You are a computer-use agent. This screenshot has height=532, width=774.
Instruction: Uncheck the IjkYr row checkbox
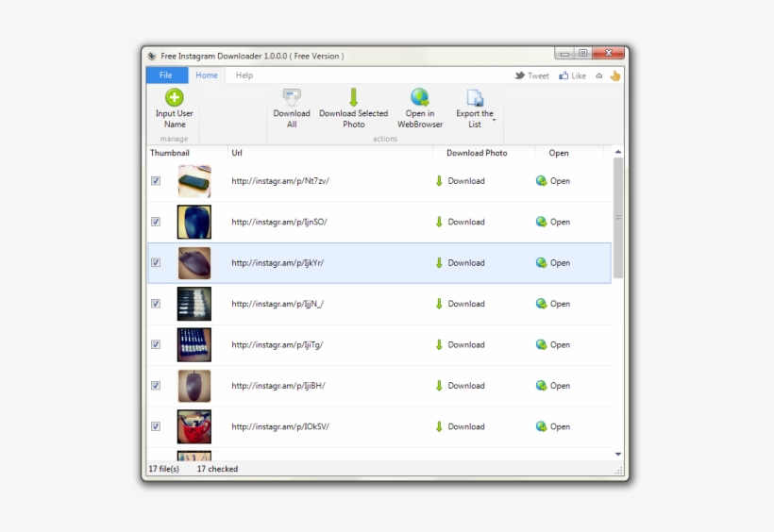pos(156,262)
